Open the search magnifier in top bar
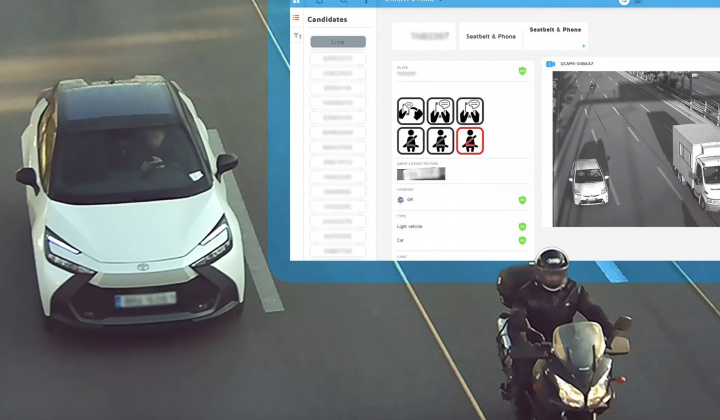 pyautogui.click(x=343, y=2)
